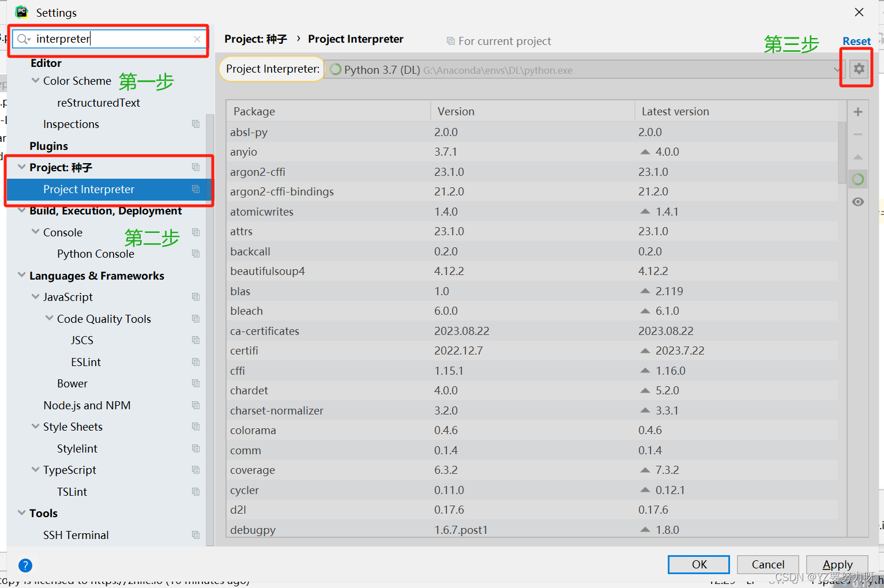884x588 pixels.
Task: Click the project-level icon beside Project Interpreter row
Action: (x=196, y=189)
